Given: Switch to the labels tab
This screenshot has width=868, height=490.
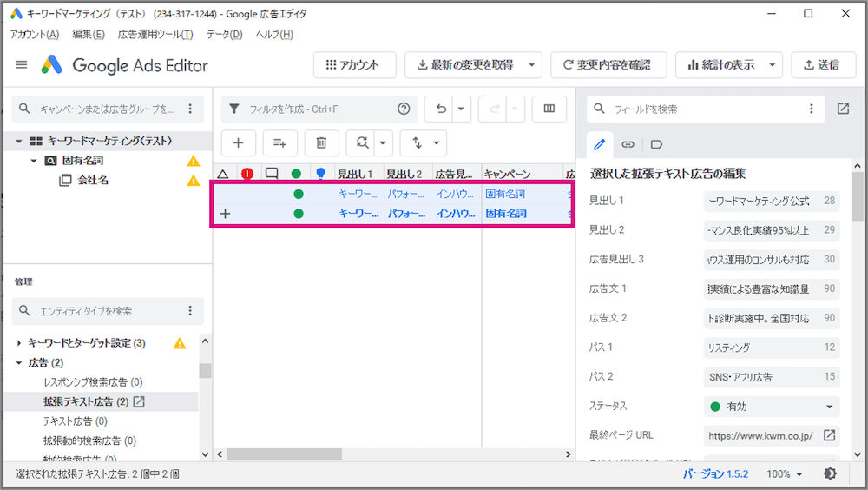Looking at the screenshot, I should pos(656,145).
